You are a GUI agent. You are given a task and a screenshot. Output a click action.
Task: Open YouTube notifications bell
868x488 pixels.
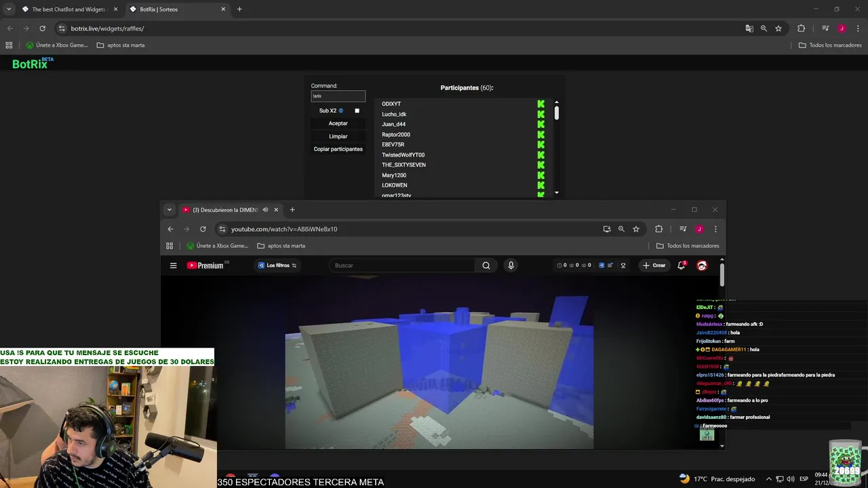click(682, 266)
